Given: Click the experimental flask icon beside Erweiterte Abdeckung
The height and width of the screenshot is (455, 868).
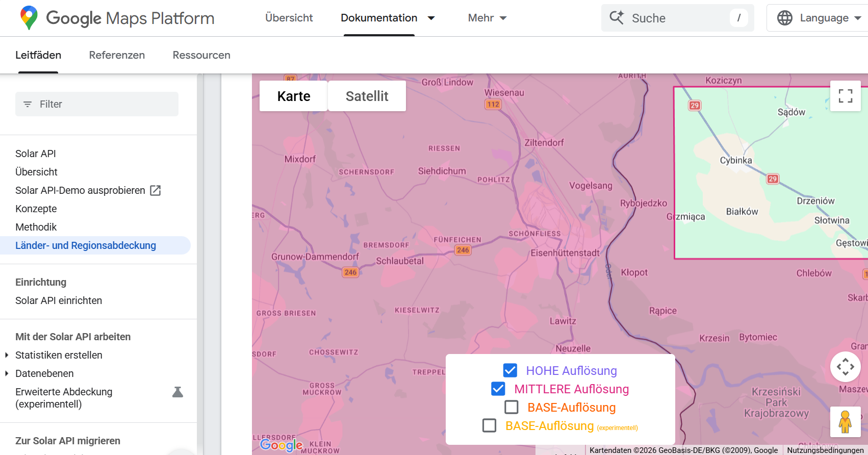Looking at the screenshot, I should coord(177,392).
